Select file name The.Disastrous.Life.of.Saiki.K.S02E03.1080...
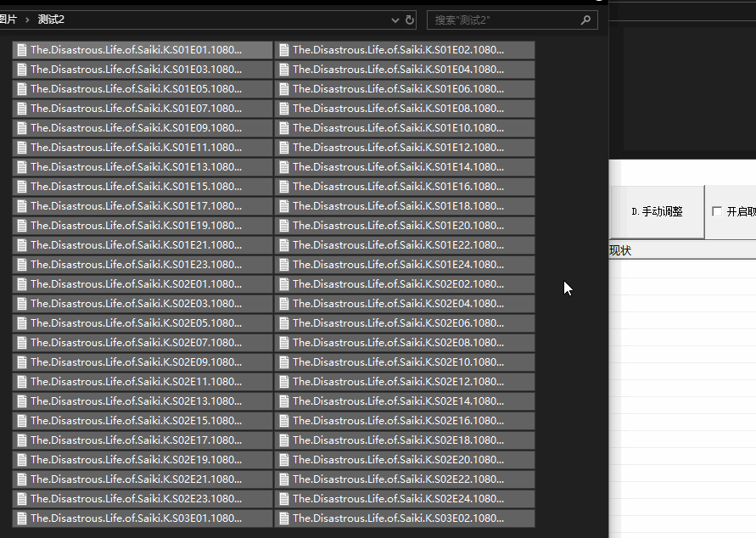The height and width of the screenshot is (538, 756). pos(136,304)
